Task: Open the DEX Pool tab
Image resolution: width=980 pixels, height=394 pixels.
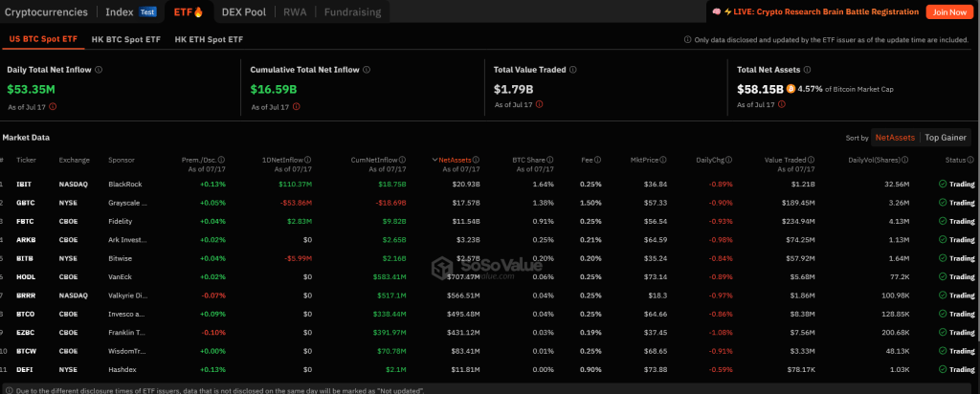Action: pyautogui.click(x=244, y=11)
